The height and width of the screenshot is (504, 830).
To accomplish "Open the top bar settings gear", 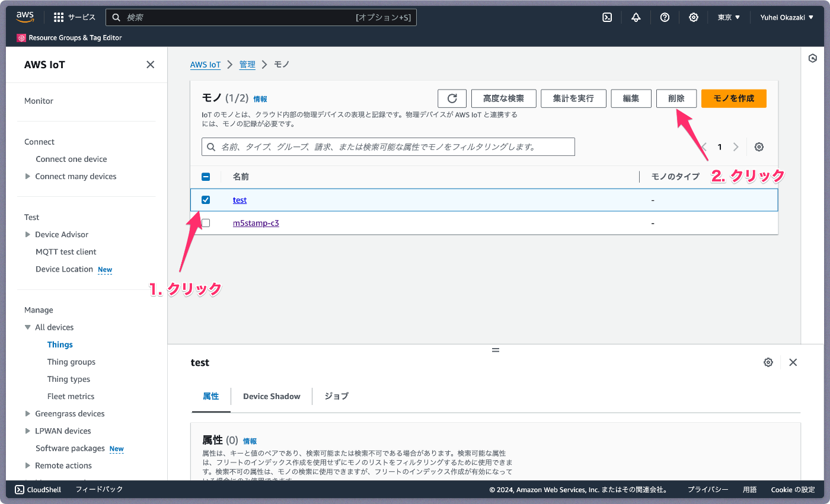I will pos(694,17).
